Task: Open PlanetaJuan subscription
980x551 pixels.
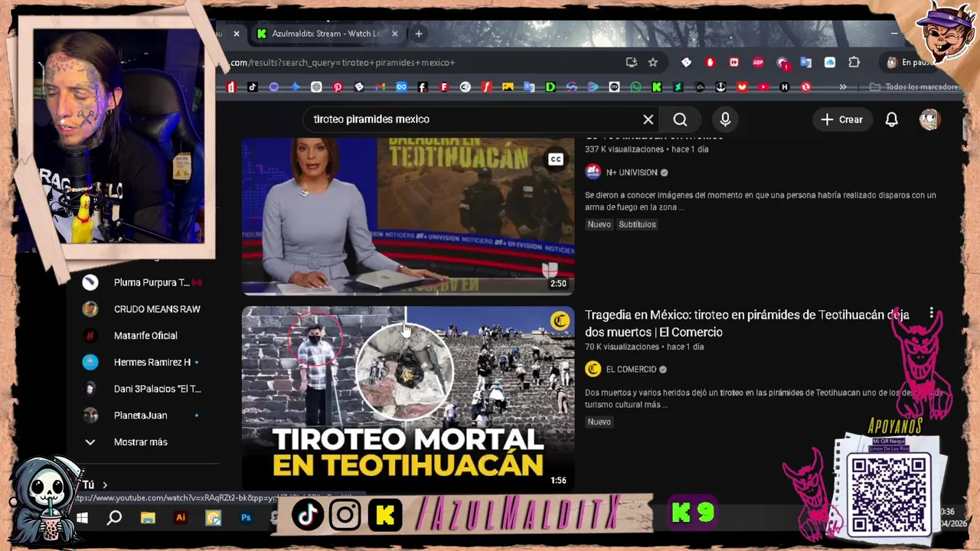Action: [x=142, y=416]
